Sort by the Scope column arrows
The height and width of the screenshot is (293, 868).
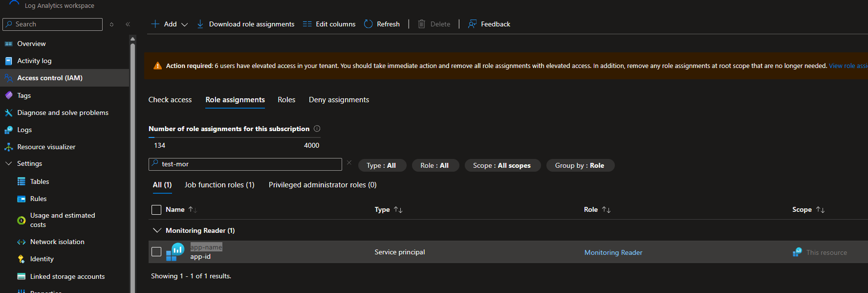point(820,209)
